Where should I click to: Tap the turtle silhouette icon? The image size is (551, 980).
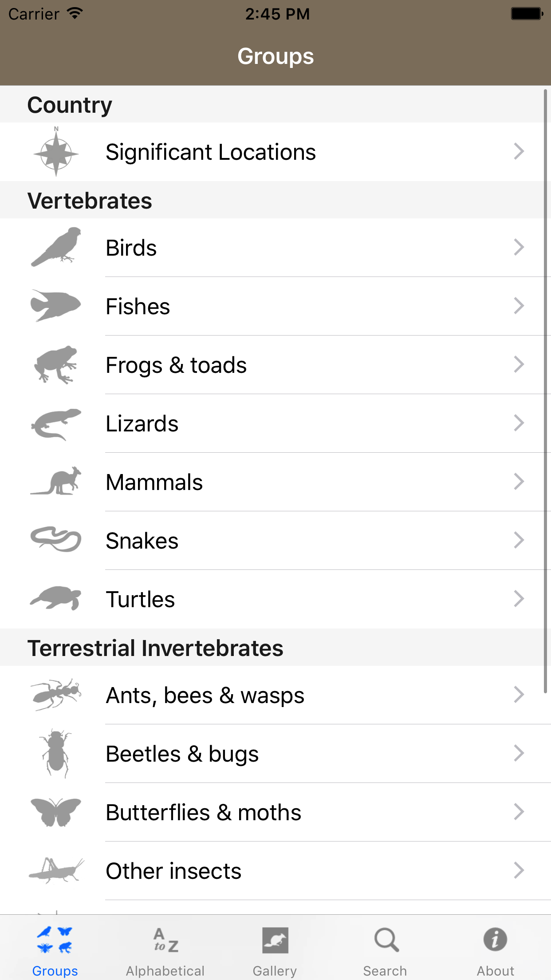(x=56, y=598)
